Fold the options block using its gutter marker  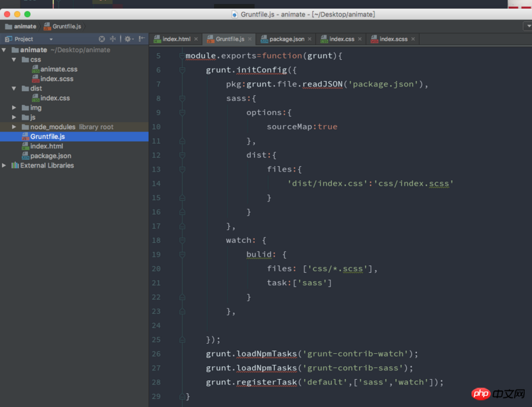point(182,112)
